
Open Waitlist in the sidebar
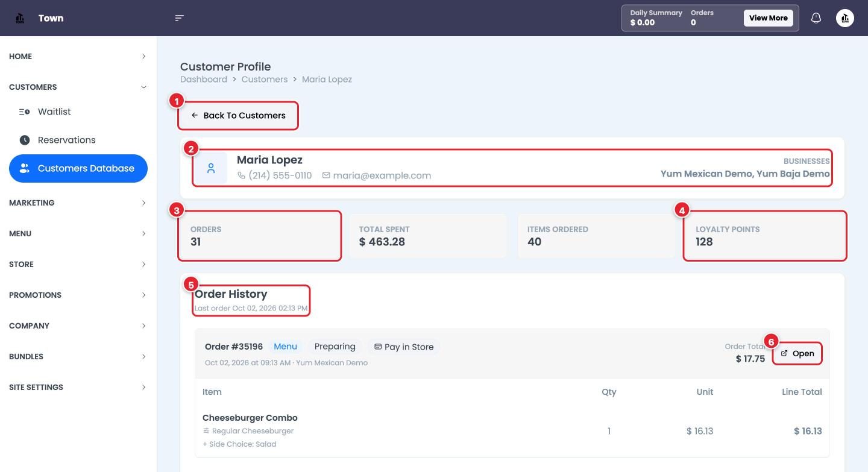click(x=78, y=112)
